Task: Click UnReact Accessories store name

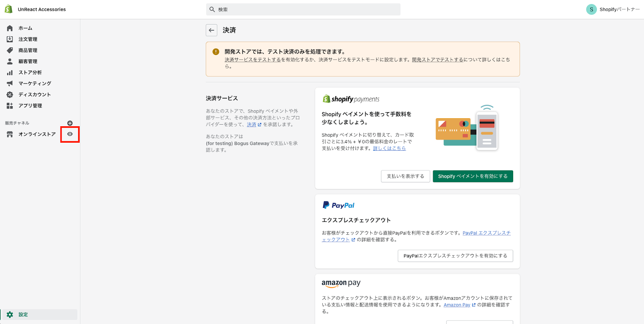Action: click(42, 9)
